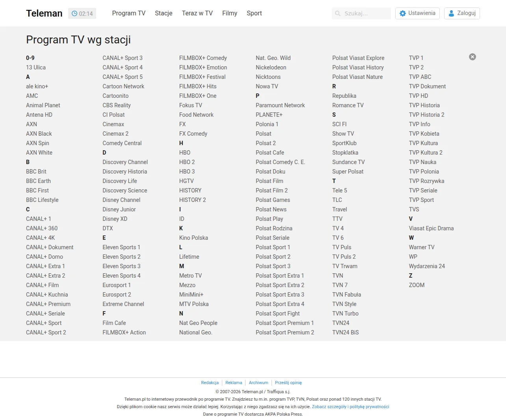Click the gear icon in Ustawienia button
Screen dimensions: 506x420
[402, 13]
